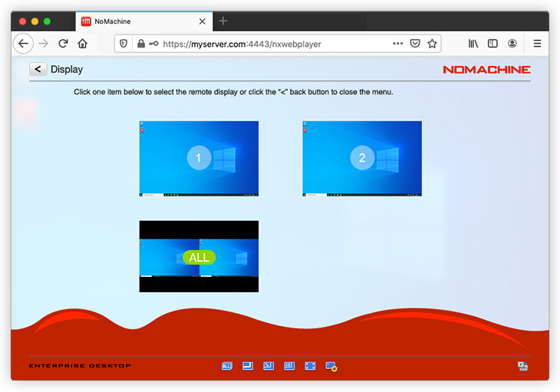The image size is (560, 392).
Task: Click the back button beside Display
Action: tap(38, 69)
